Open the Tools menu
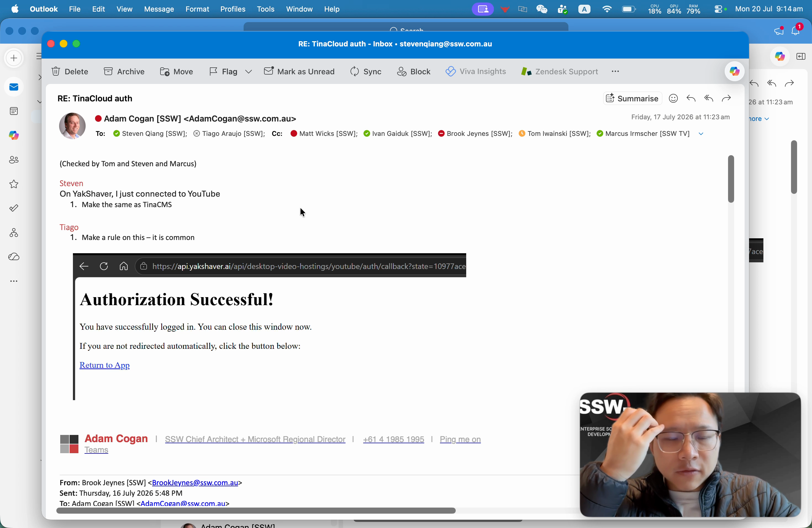 click(265, 9)
